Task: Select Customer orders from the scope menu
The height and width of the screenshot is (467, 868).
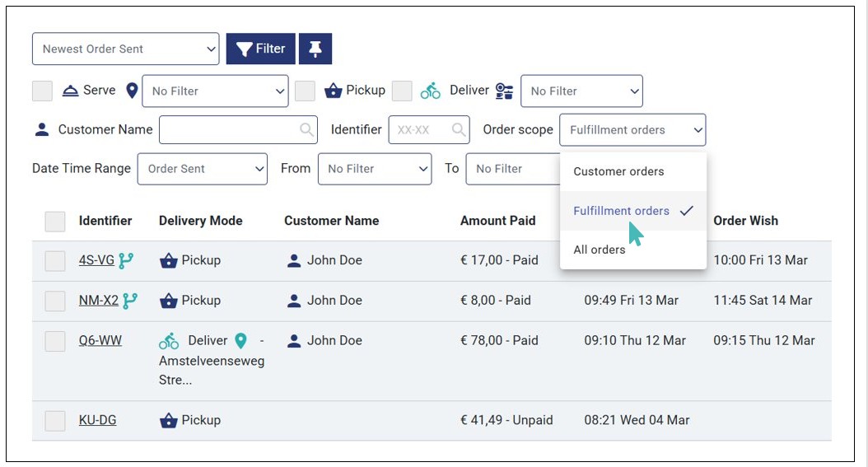Action: 618,172
